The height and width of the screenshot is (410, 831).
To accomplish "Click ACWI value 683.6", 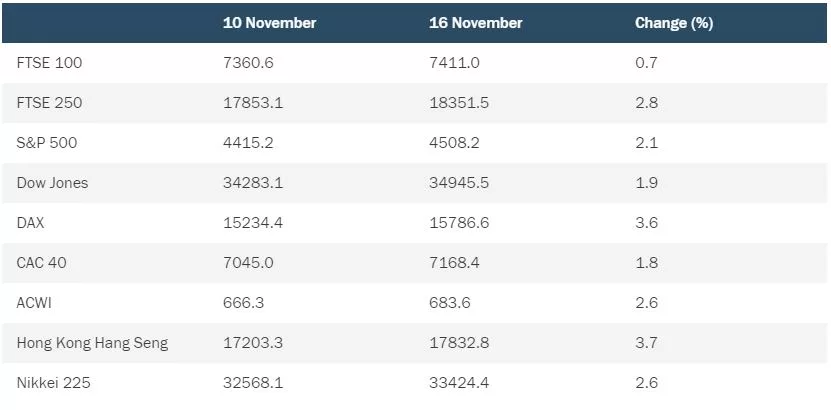I will pyautogui.click(x=450, y=303).
